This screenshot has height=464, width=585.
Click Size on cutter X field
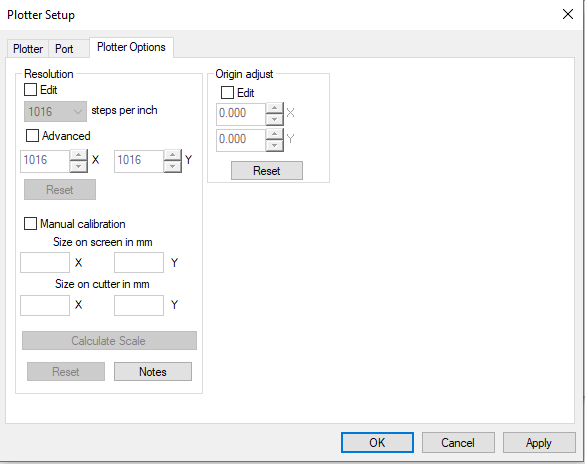(45, 305)
